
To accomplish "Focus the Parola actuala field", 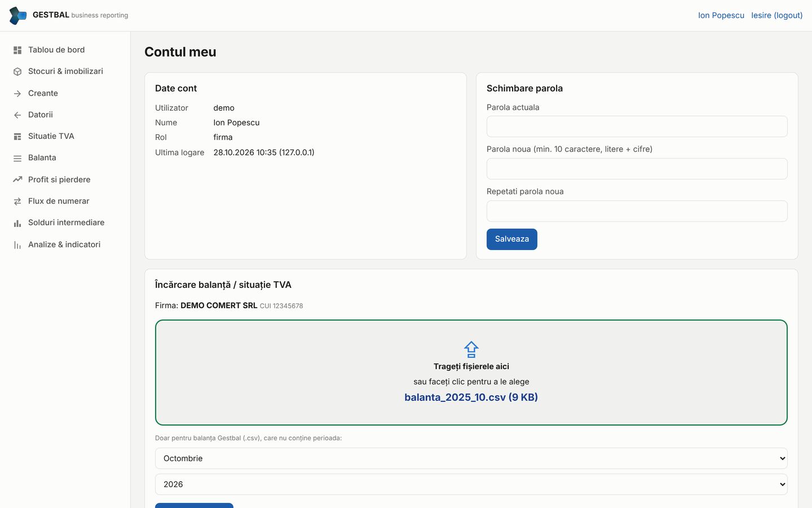I will [x=637, y=126].
